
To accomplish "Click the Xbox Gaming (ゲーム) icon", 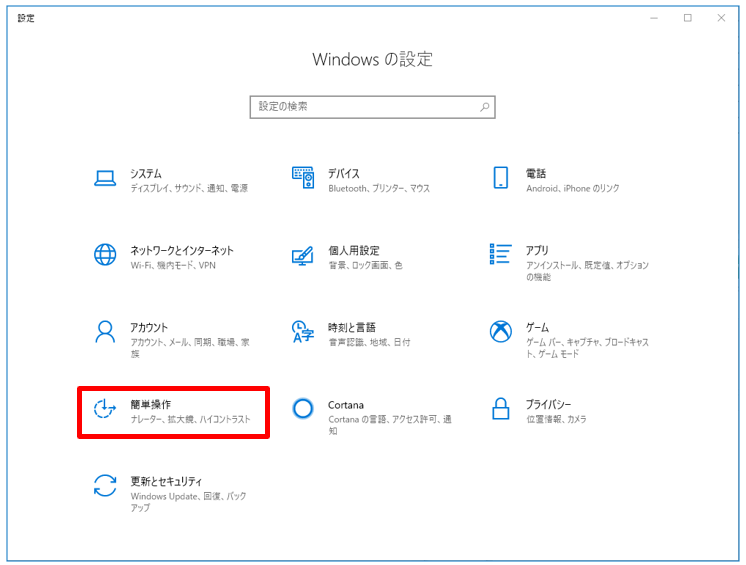I will click(501, 331).
